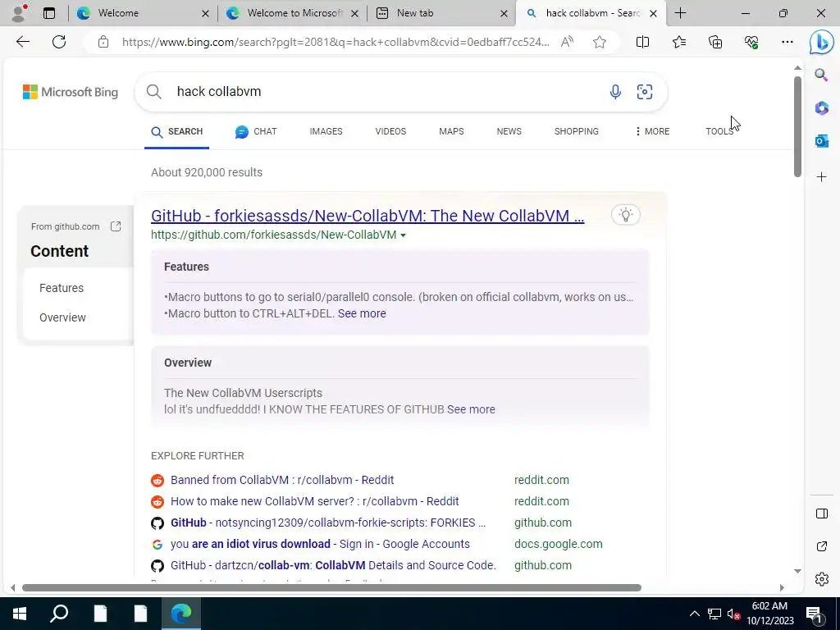Screen dimensions: 840x630
Task: Add this page to favorites with the star
Action: pos(600,42)
